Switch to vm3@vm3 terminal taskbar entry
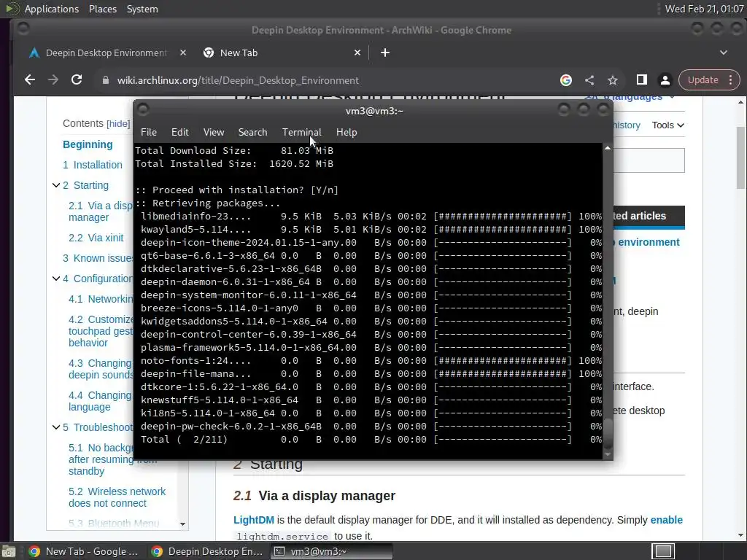The image size is (747, 560). (332, 551)
